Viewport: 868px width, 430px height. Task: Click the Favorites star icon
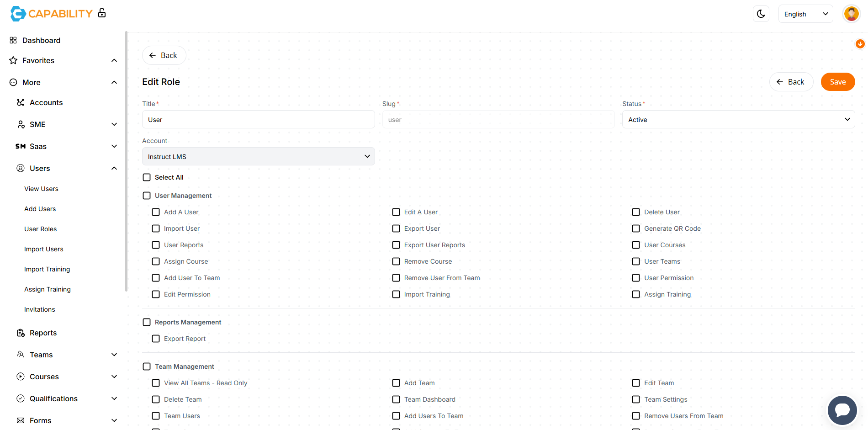click(x=13, y=60)
